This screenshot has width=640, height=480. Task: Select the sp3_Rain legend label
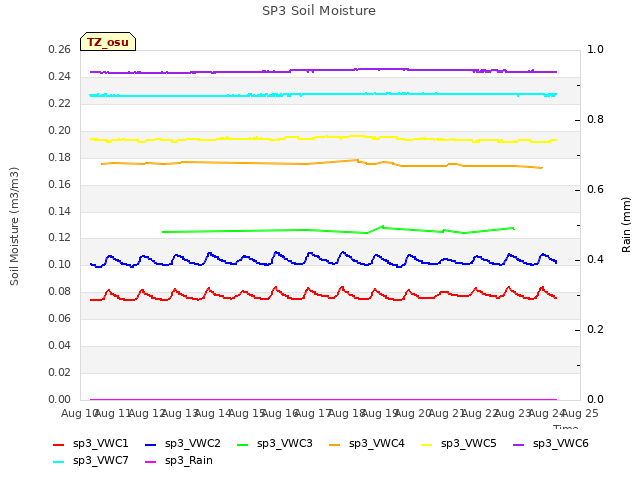point(189,461)
